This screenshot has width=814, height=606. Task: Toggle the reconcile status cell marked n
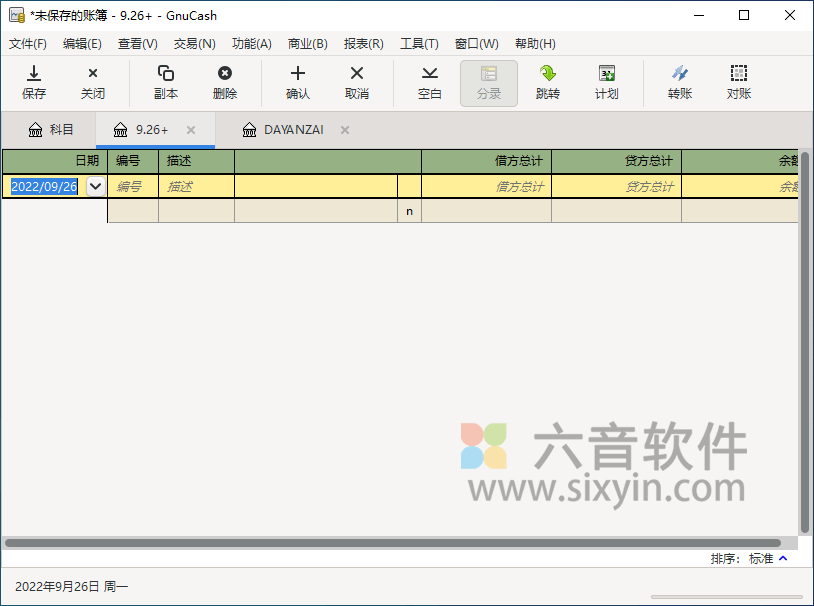pos(409,210)
